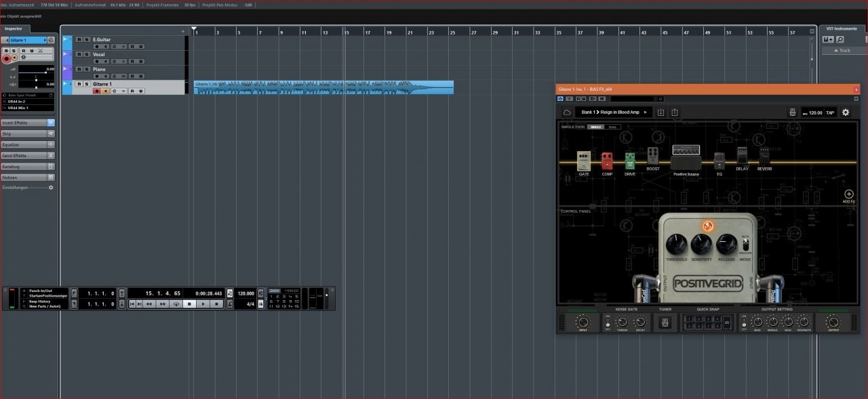Flip the pedal MODE switch
Screen dimensions: 868x399
coord(745,246)
